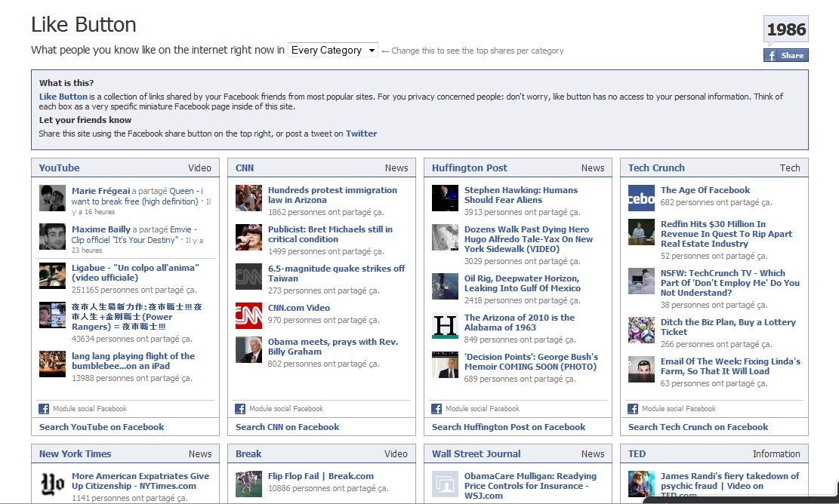Viewport: 839px width, 504px height.
Task: Open the New York Times title link
Action: click(75, 453)
